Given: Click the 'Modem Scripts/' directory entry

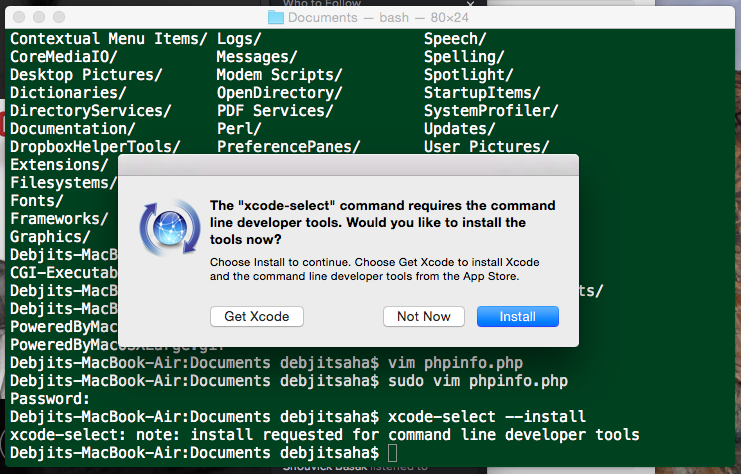Looking at the screenshot, I should (279, 75).
